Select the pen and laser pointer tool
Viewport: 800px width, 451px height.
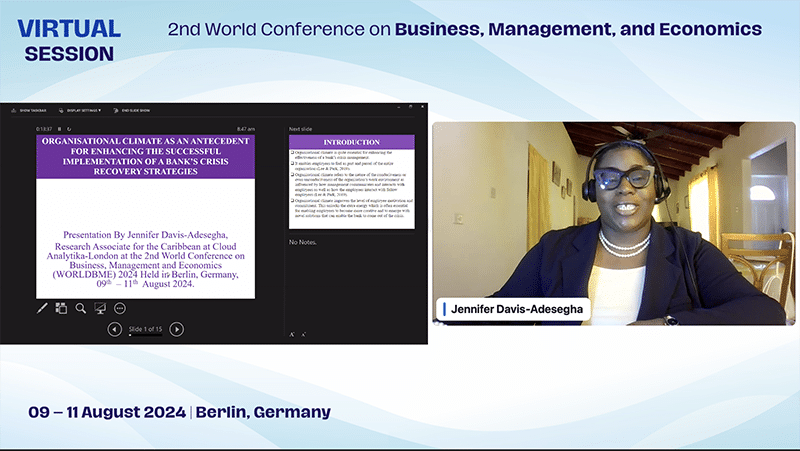(x=43, y=309)
